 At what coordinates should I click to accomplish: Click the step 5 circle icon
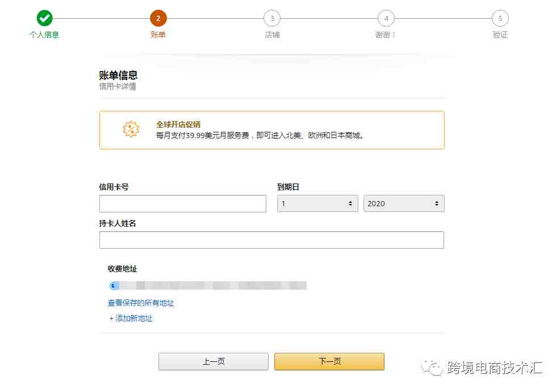[500, 18]
